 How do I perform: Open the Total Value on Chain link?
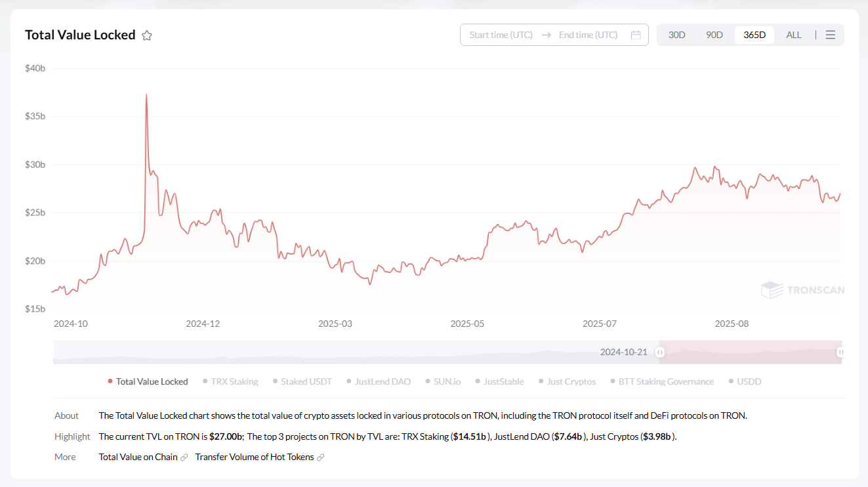click(x=138, y=457)
